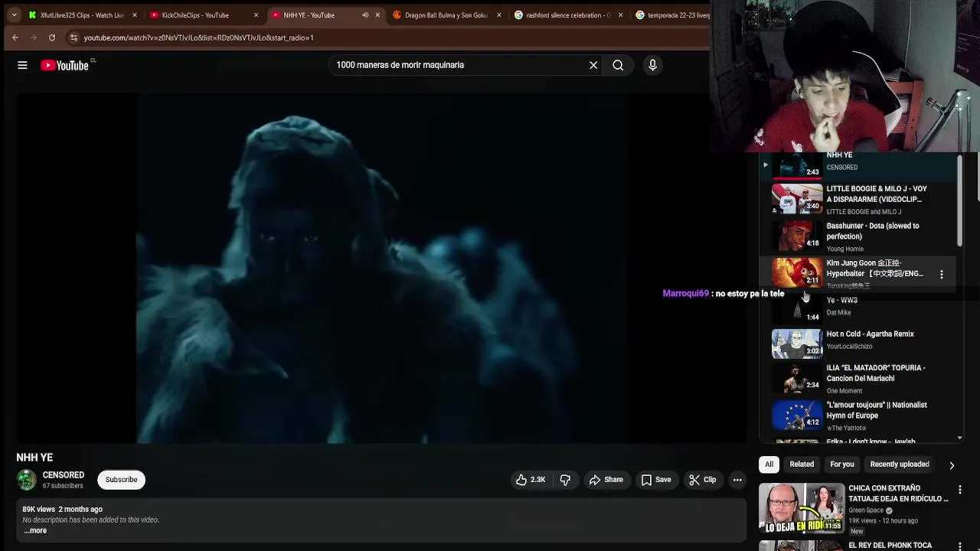Like the video with 2.3K likes
Image resolution: width=980 pixels, height=551 pixels.
pos(531,480)
